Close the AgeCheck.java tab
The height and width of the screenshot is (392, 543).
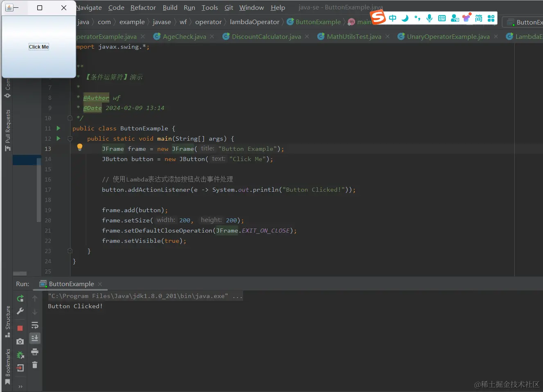click(212, 37)
